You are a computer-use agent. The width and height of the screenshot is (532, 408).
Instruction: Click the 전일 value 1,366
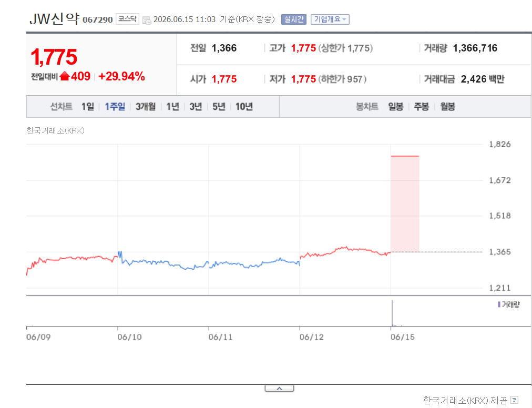click(x=224, y=48)
